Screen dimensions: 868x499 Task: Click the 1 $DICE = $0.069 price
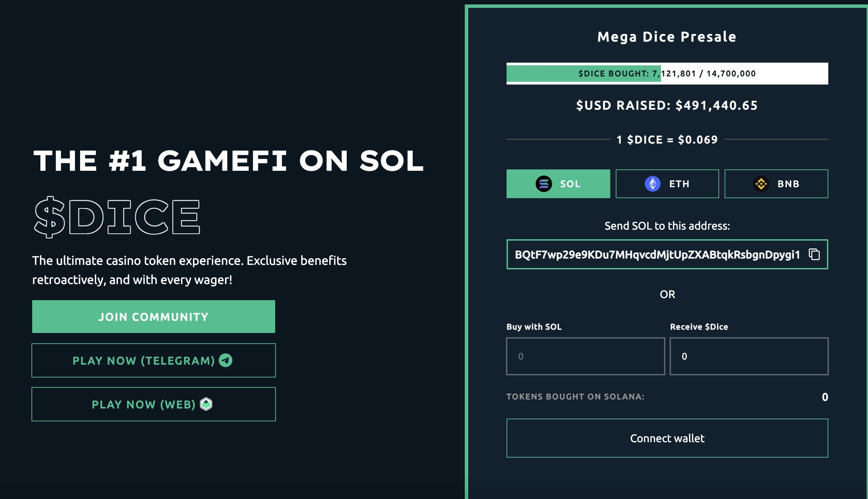(667, 140)
